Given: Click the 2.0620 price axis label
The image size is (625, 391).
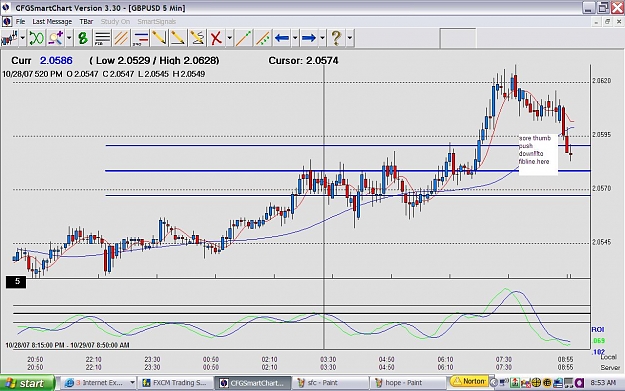Looking at the screenshot, I should coord(601,81).
